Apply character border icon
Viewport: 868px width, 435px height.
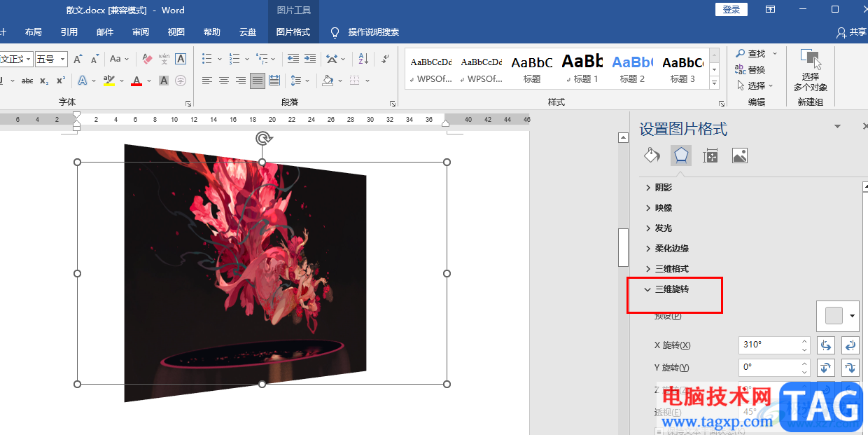(x=181, y=60)
